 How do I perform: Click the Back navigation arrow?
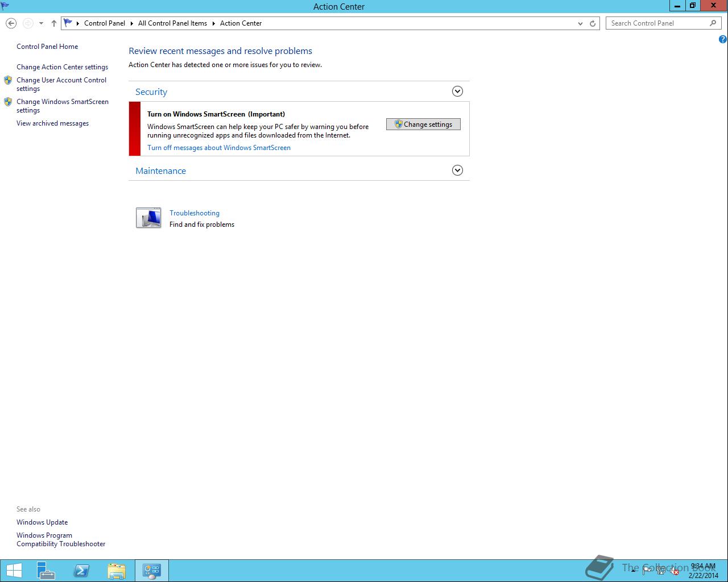pyautogui.click(x=11, y=23)
